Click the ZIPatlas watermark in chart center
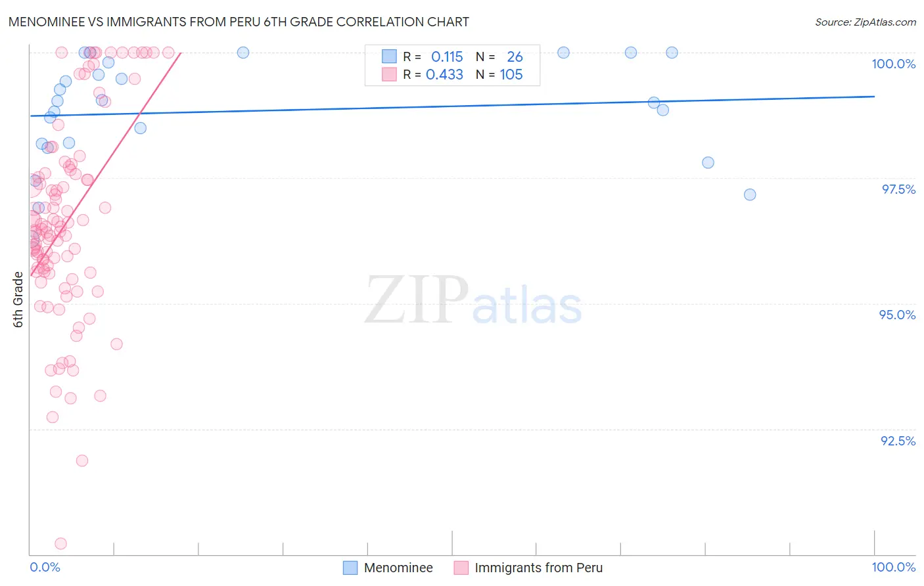 point(473,301)
